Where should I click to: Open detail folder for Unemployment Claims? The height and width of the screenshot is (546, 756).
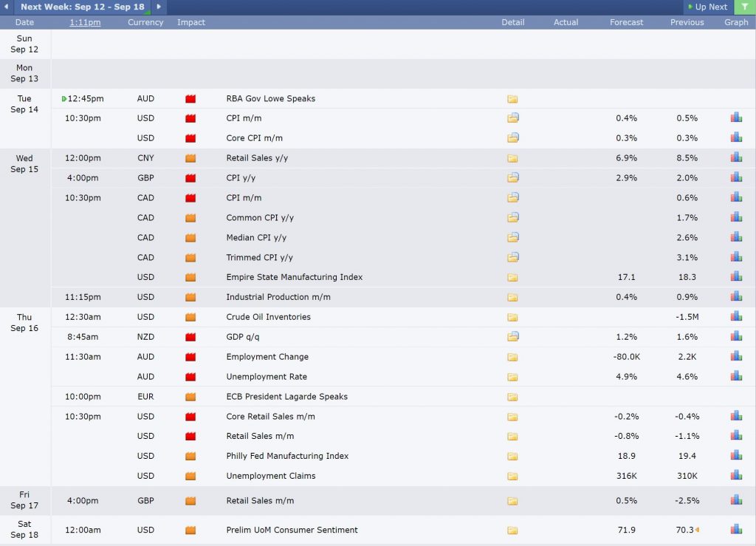click(x=512, y=476)
